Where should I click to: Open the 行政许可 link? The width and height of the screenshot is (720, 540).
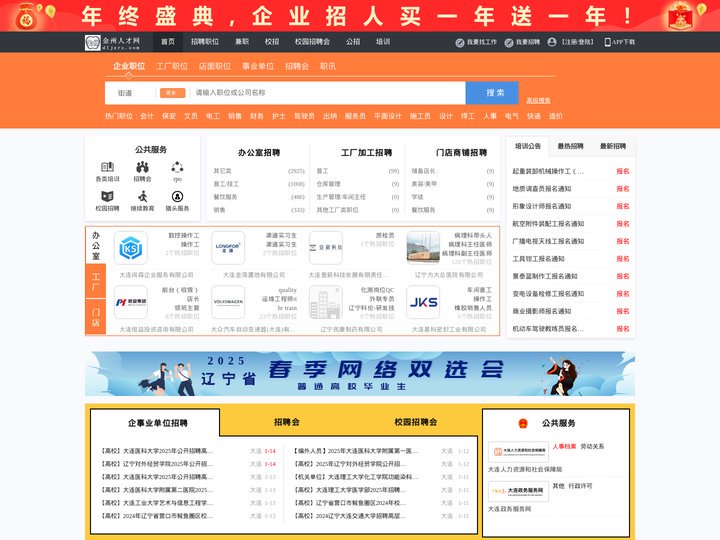[x=580, y=486]
